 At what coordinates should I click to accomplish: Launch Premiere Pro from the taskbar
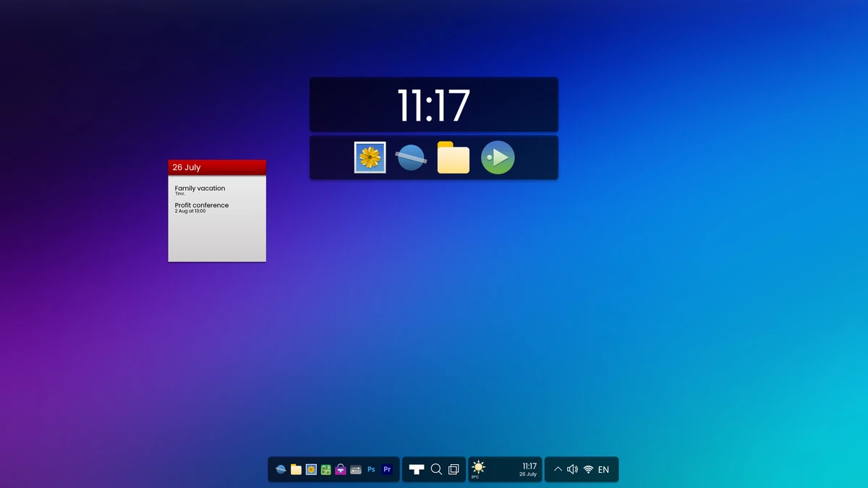coord(387,469)
